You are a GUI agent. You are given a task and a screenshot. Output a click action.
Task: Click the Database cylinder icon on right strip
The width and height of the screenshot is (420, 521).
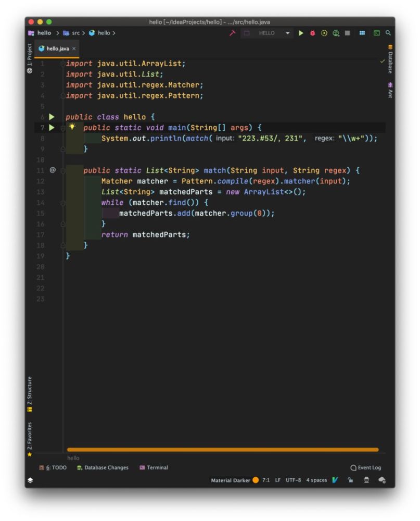pos(390,47)
